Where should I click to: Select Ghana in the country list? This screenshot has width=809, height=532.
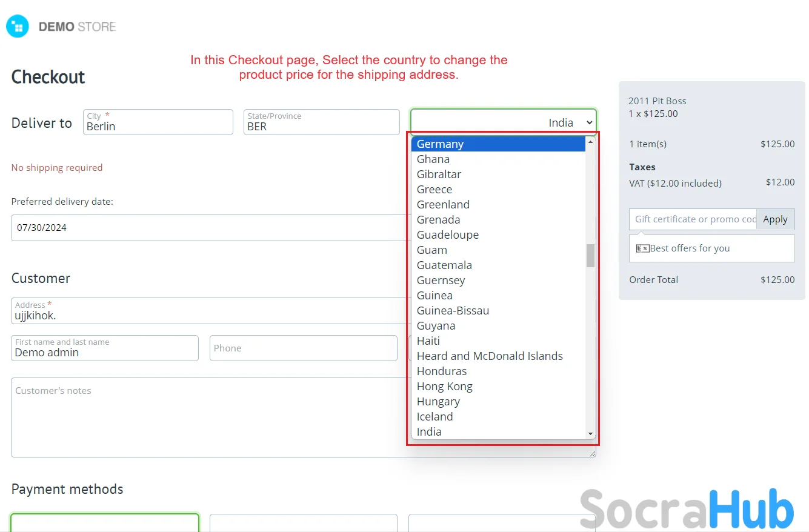[498, 159]
